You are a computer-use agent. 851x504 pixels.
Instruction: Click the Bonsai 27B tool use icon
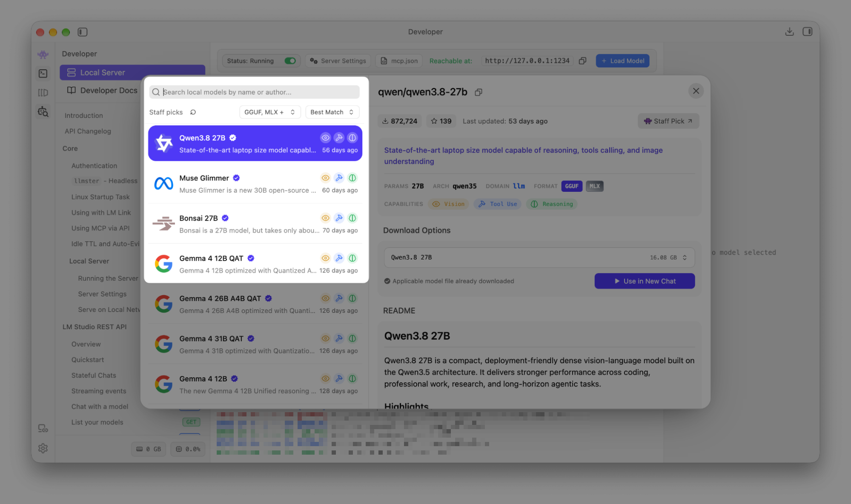tap(339, 218)
